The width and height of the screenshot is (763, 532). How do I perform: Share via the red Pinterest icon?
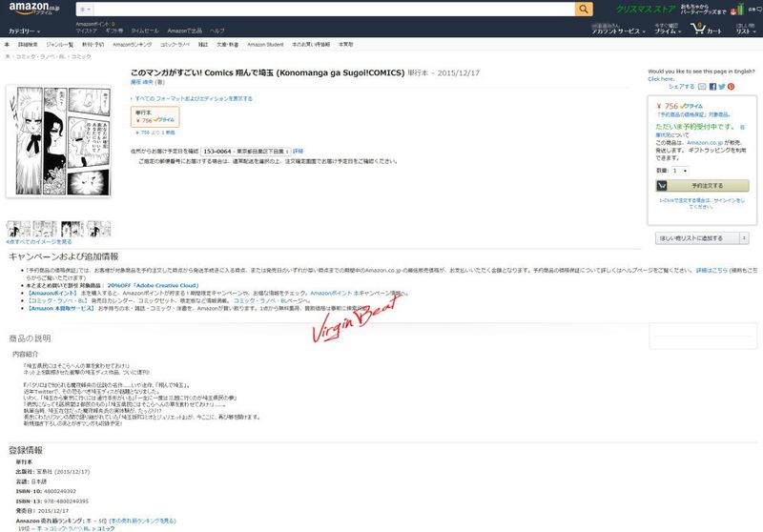[x=731, y=87]
